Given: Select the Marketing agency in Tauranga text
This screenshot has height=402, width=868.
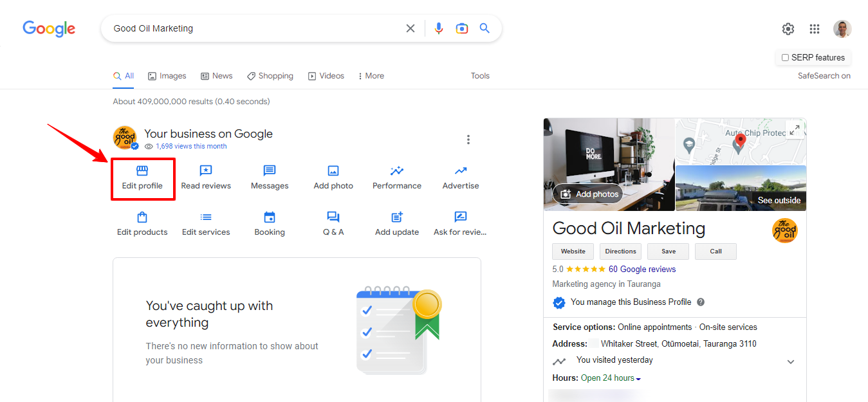Looking at the screenshot, I should tap(606, 284).
